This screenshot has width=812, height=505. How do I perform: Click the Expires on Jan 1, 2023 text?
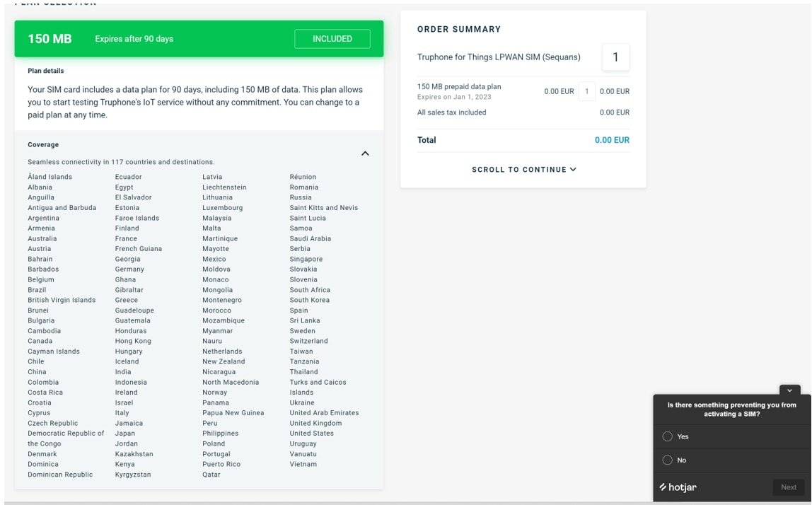pyautogui.click(x=454, y=97)
